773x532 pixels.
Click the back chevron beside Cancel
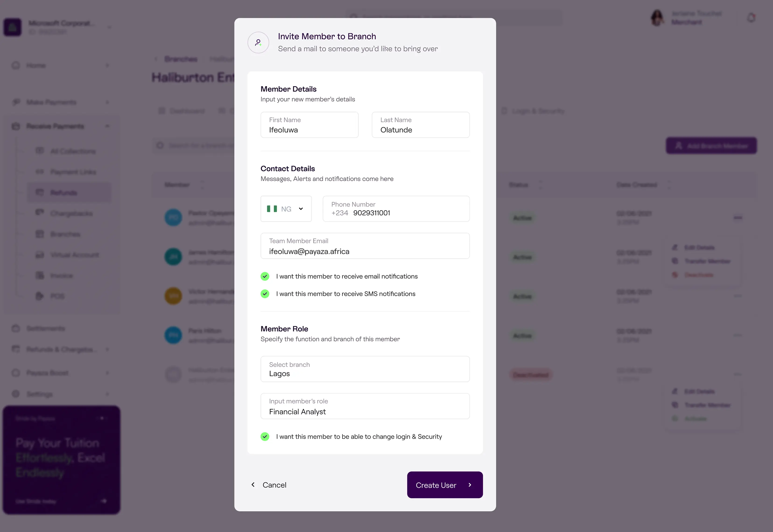coord(253,485)
